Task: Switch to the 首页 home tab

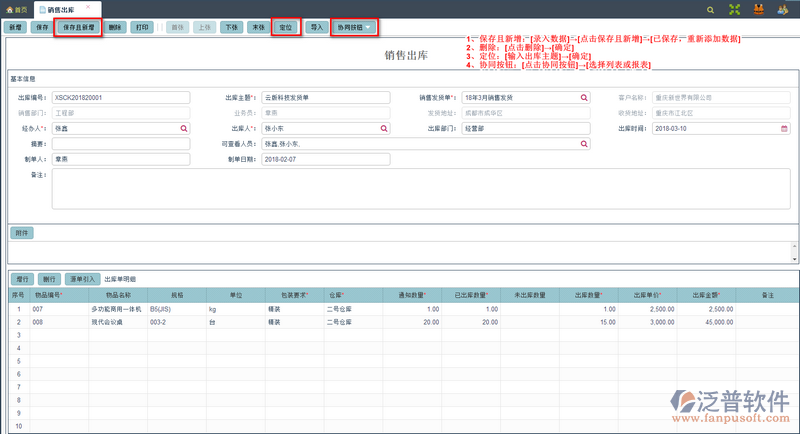Action: 16,10
